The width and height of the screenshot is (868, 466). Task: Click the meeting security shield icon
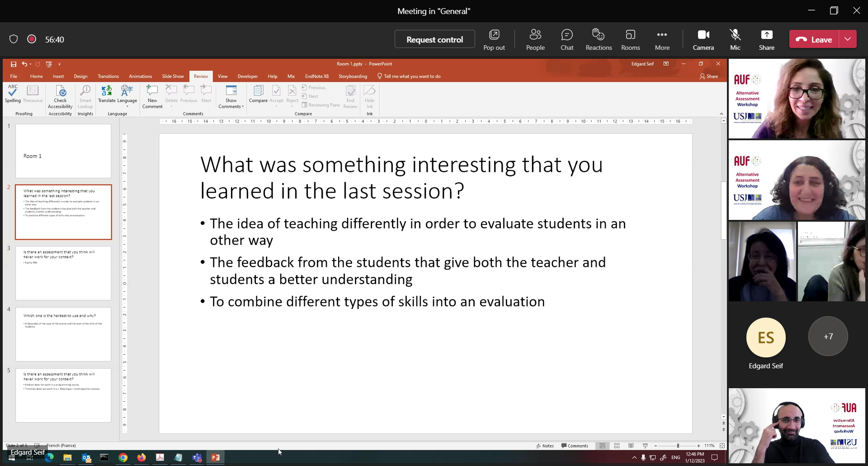[14, 39]
